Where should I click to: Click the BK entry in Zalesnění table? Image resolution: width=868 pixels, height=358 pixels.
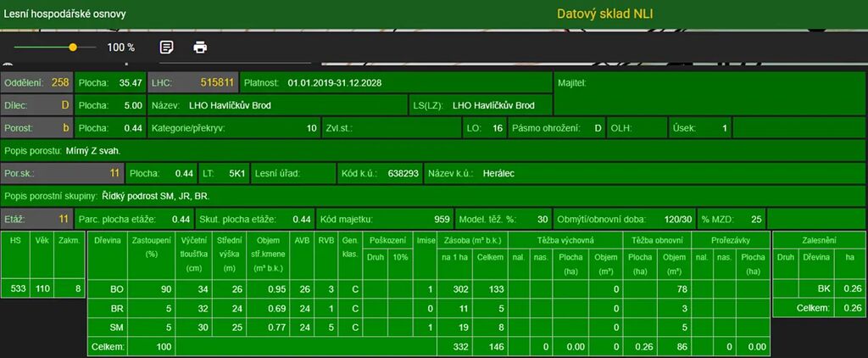823,289
